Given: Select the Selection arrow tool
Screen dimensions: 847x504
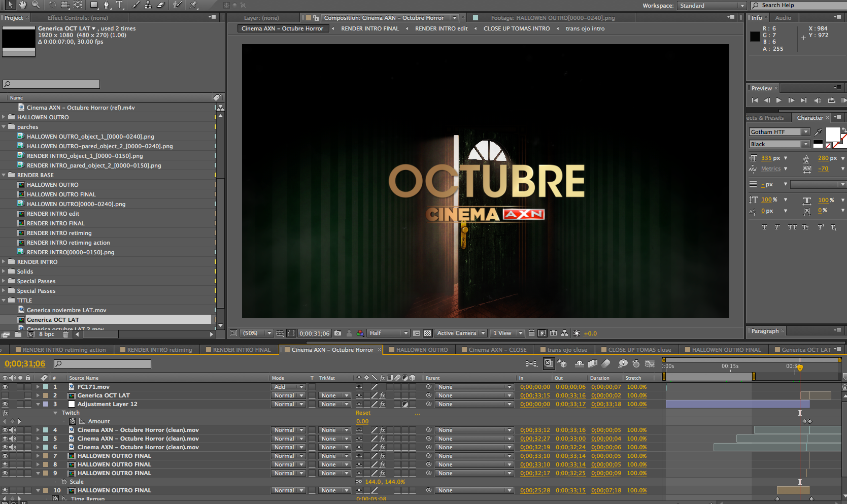Looking at the screenshot, I should pyautogui.click(x=11, y=5).
